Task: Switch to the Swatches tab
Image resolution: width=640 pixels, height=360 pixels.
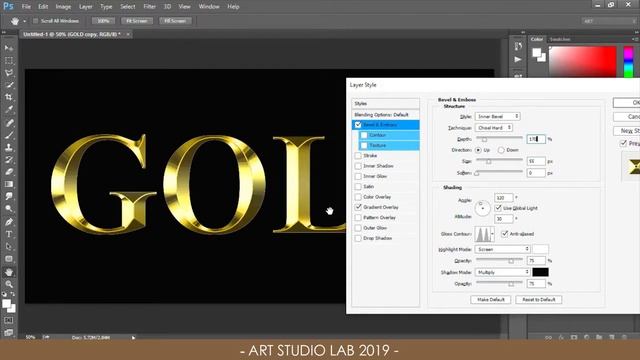Action: pos(560,39)
